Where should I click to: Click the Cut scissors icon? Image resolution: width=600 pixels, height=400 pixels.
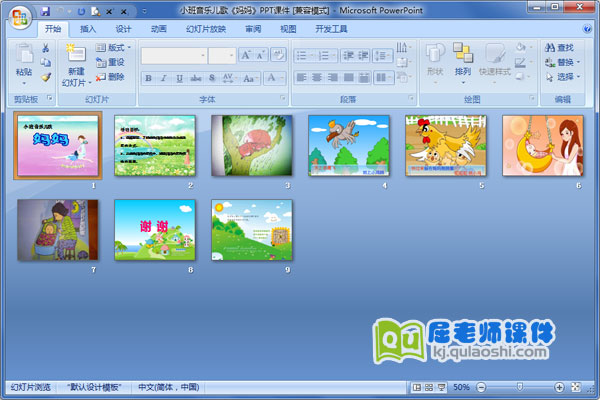[x=46, y=48]
